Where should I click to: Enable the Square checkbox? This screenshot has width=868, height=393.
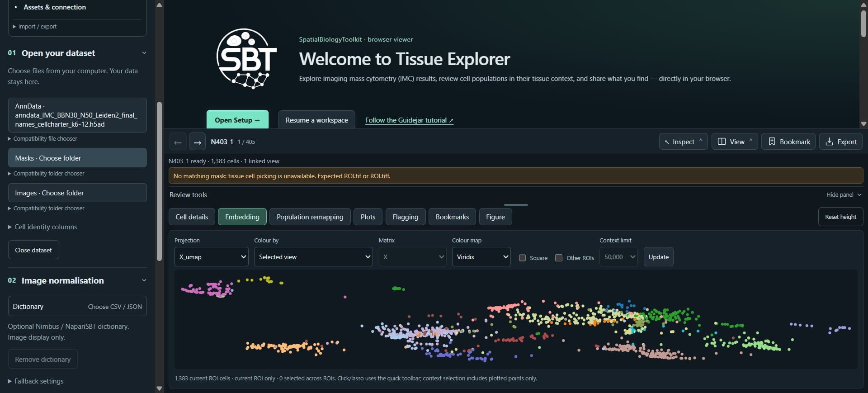(523, 258)
